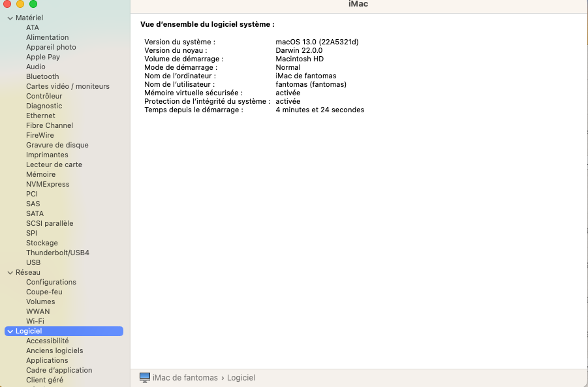Click Logiciel breadcrumb in path bar

[241, 378]
